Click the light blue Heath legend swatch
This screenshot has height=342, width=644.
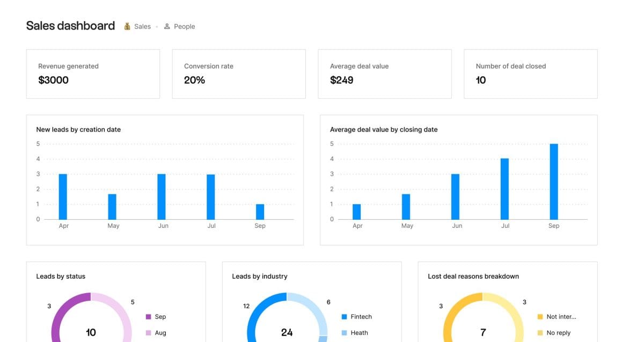(345, 333)
